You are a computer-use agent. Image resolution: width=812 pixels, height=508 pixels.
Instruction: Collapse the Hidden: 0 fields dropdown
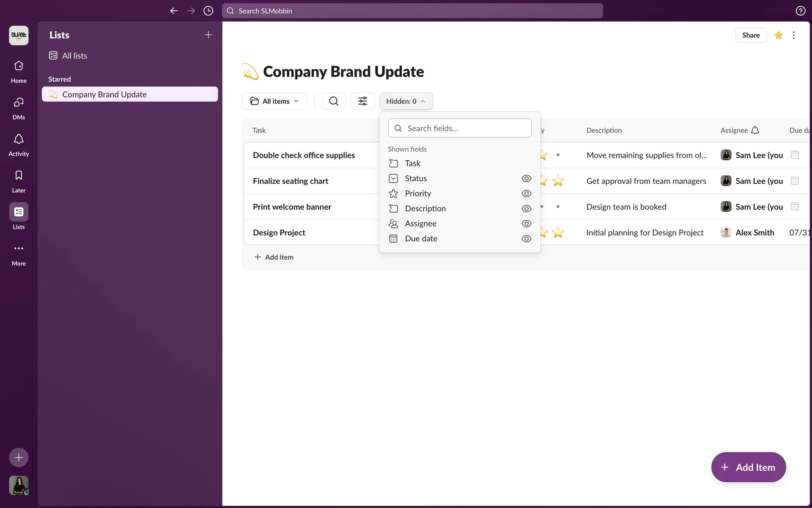[406, 101]
